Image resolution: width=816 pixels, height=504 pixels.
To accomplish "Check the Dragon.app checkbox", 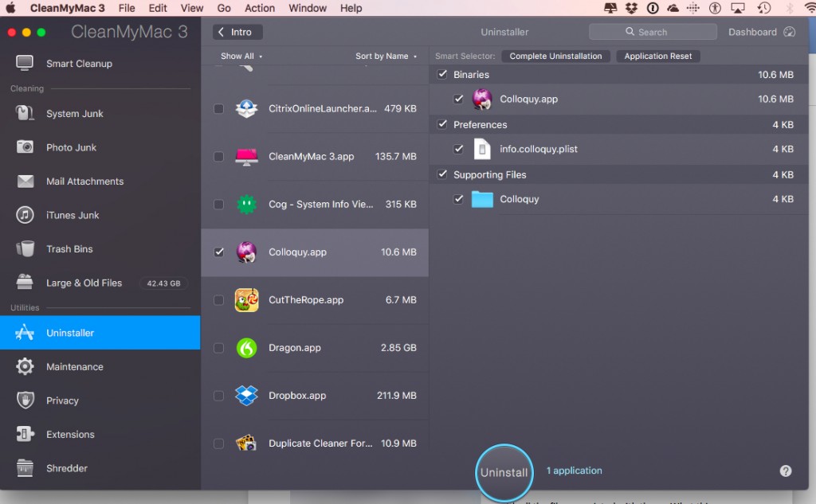I will click(218, 347).
